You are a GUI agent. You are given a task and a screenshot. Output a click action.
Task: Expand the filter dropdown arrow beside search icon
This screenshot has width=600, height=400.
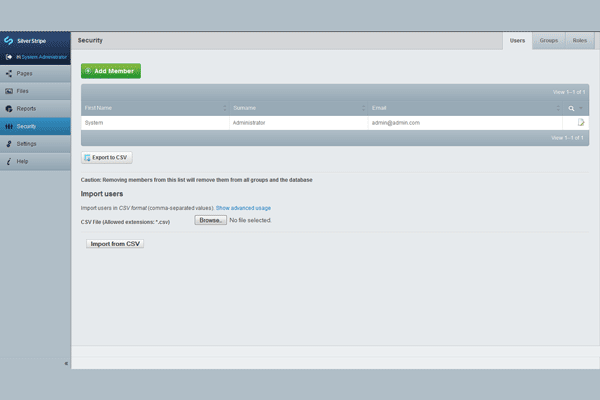click(581, 108)
